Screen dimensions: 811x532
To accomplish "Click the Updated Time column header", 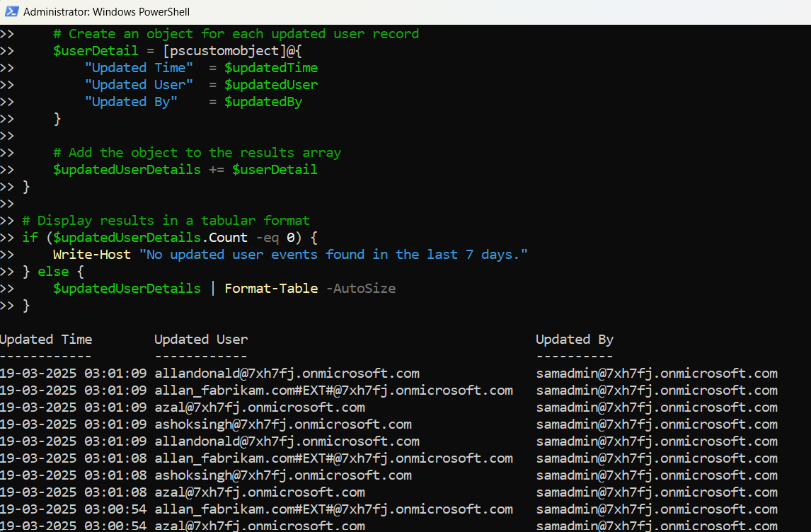I will (46, 340).
